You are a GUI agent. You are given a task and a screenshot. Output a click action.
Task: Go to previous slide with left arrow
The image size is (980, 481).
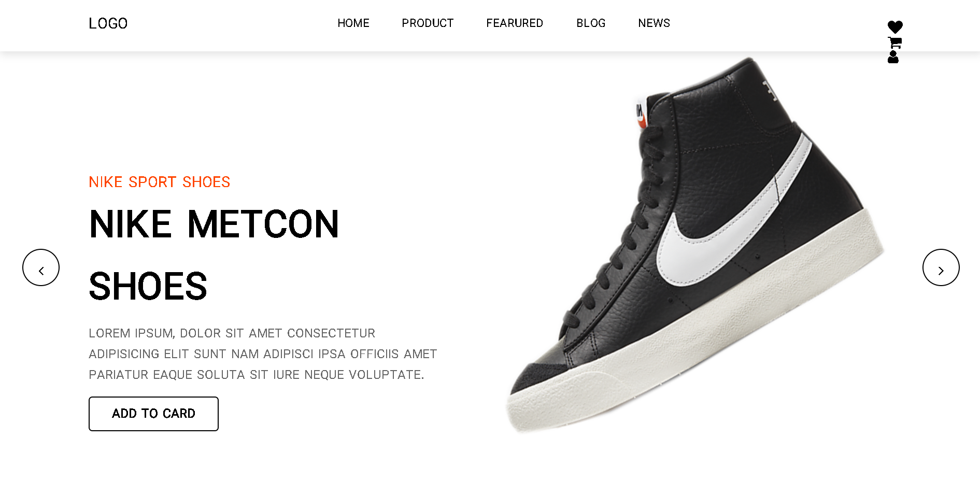coord(41,267)
